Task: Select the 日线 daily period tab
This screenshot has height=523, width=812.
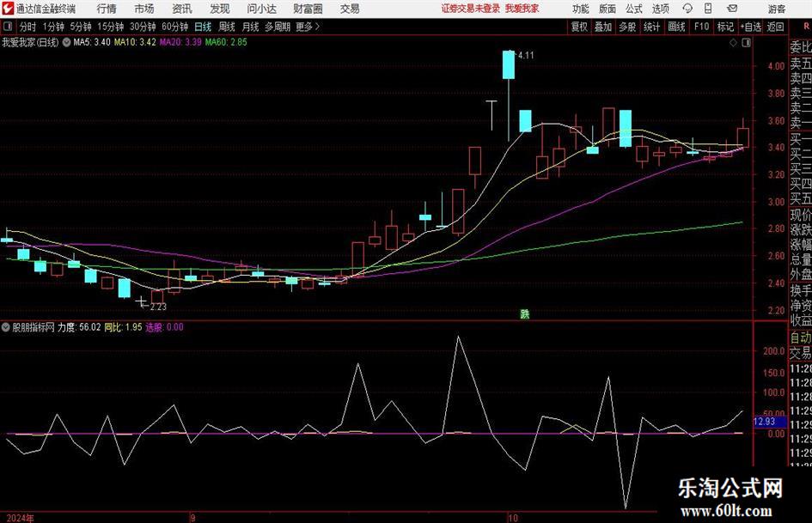Action: (x=203, y=27)
